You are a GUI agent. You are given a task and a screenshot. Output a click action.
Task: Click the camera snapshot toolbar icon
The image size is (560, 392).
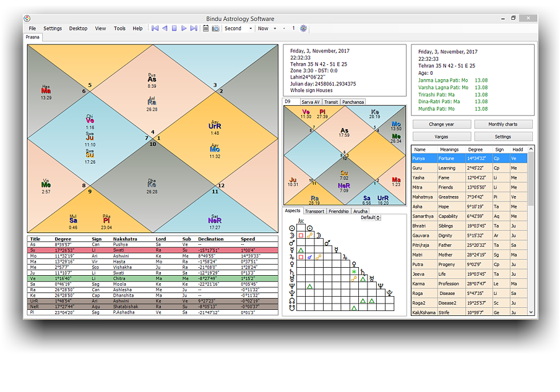tap(216, 28)
